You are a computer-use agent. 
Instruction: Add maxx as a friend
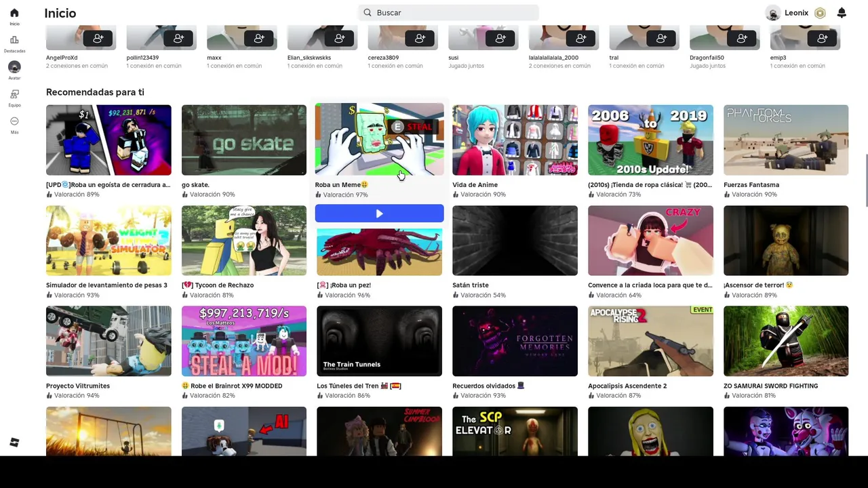[x=259, y=39]
